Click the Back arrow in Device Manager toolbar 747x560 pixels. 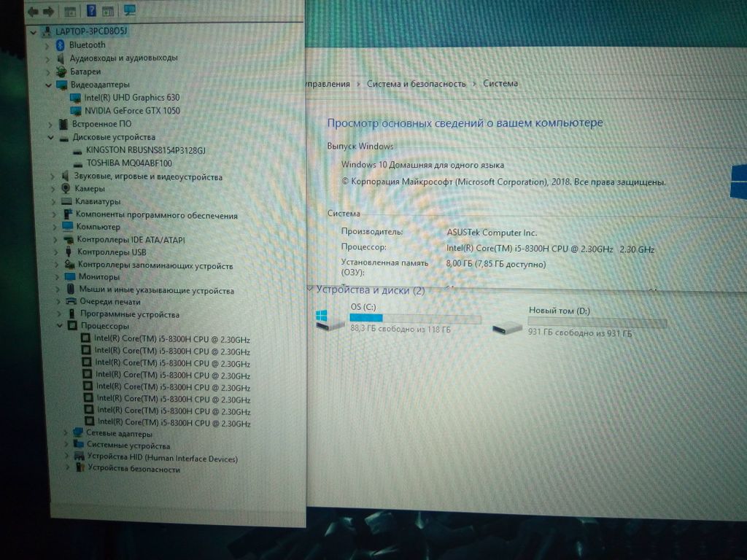[33, 12]
